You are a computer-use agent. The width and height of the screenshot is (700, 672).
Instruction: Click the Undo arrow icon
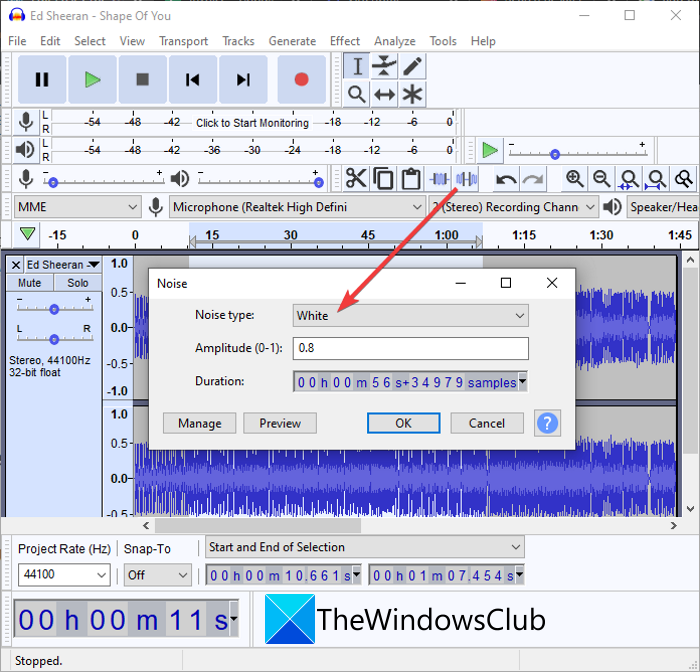pos(506,179)
